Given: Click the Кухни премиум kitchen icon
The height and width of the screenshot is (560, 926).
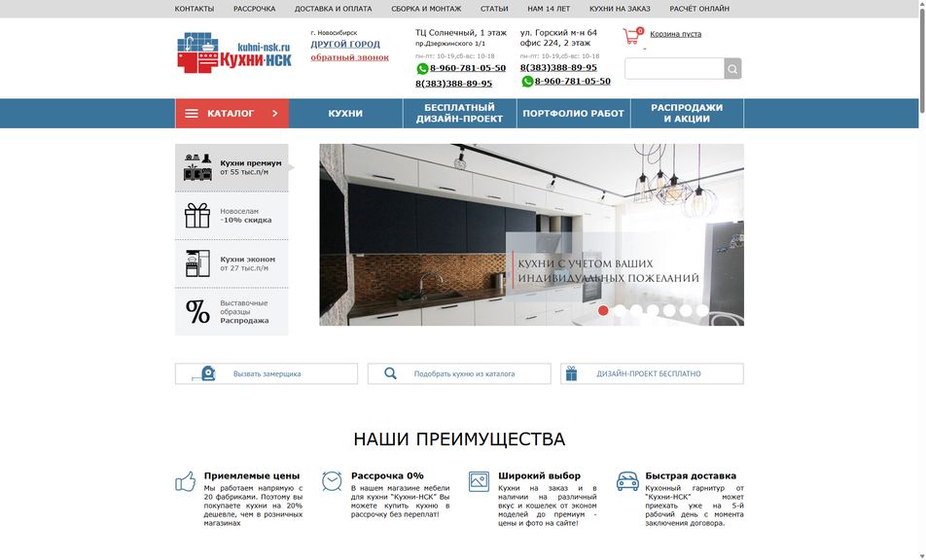Looking at the screenshot, I should [197, 167].
